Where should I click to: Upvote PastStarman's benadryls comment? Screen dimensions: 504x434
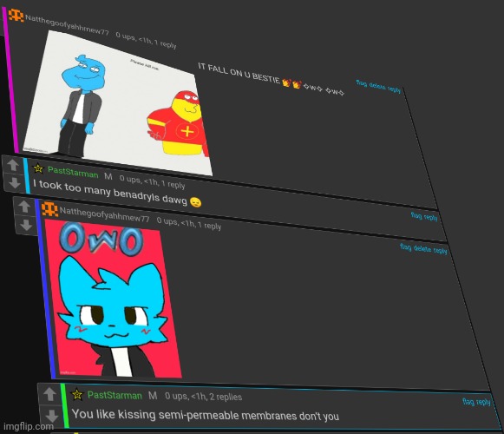click(13, 166)
